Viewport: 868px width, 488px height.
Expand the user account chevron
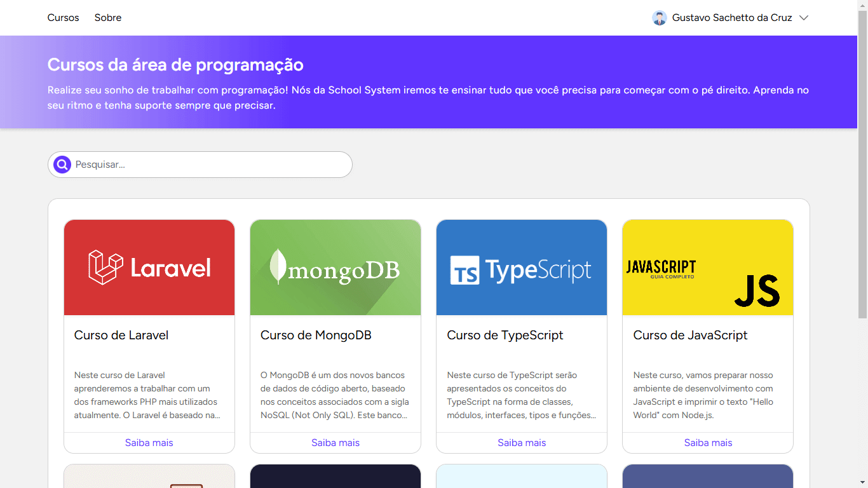[803, 18]
